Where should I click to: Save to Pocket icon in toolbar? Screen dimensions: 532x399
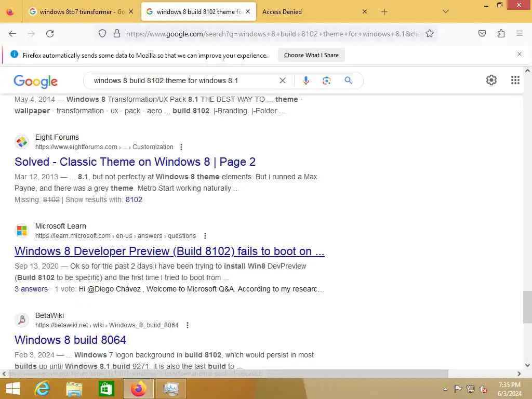click(x=482, y=34)
